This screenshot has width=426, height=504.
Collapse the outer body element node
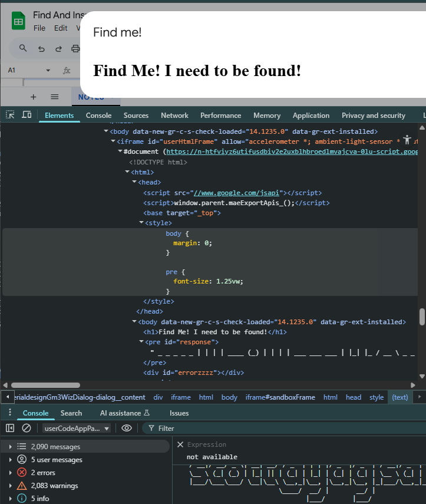click(106, 131)
